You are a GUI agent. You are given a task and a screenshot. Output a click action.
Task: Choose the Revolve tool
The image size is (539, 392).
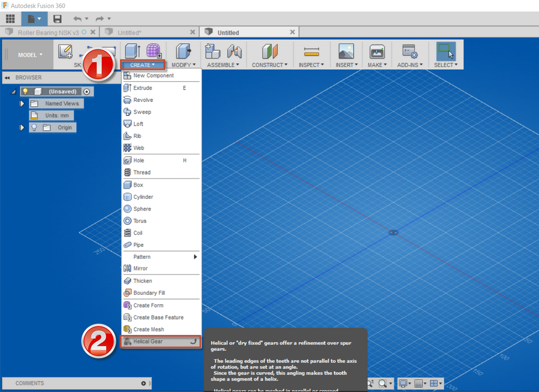(142, 99)
